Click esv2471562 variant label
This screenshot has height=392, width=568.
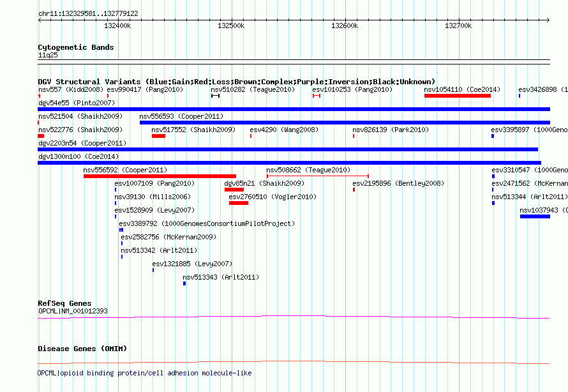tap(530, 183)
